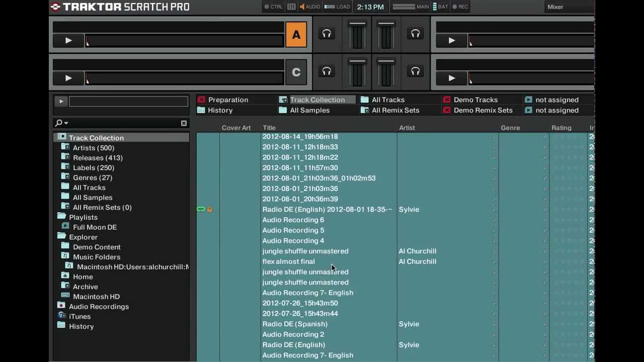644x362 pixels.
Task: Open the search magnifier dropdown
Action: tap(62, 123)
